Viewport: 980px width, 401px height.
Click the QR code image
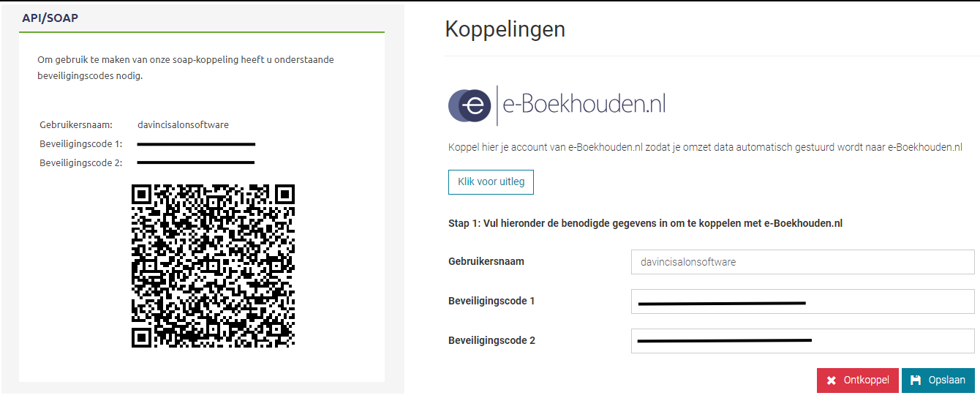pos(213,266)
